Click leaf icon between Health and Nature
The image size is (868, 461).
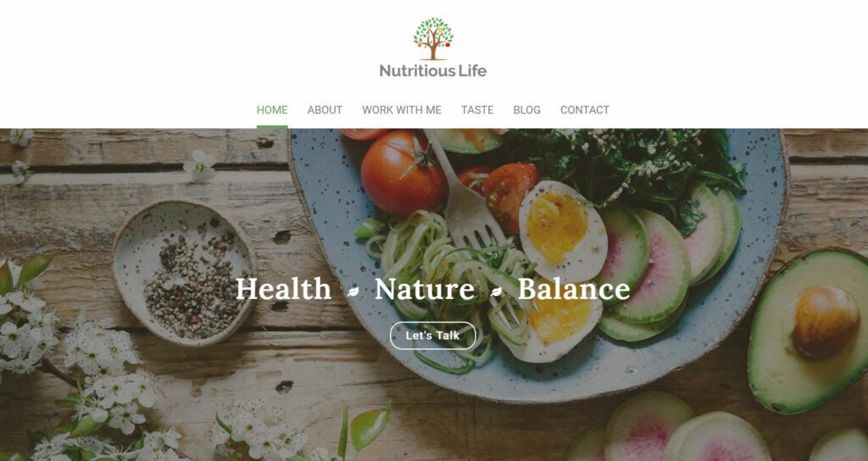pyautogui.click(x=353, y=292)
